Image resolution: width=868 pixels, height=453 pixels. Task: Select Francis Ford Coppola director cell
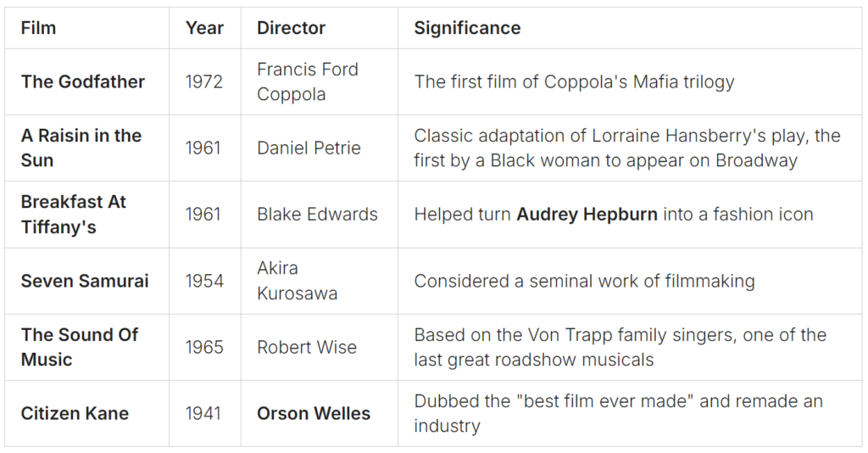click(x=308, y=81)
